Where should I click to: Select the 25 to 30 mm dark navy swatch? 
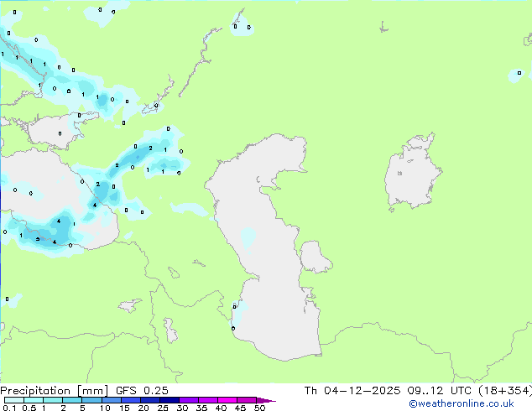pyautogui.click(x=170, y=400)
